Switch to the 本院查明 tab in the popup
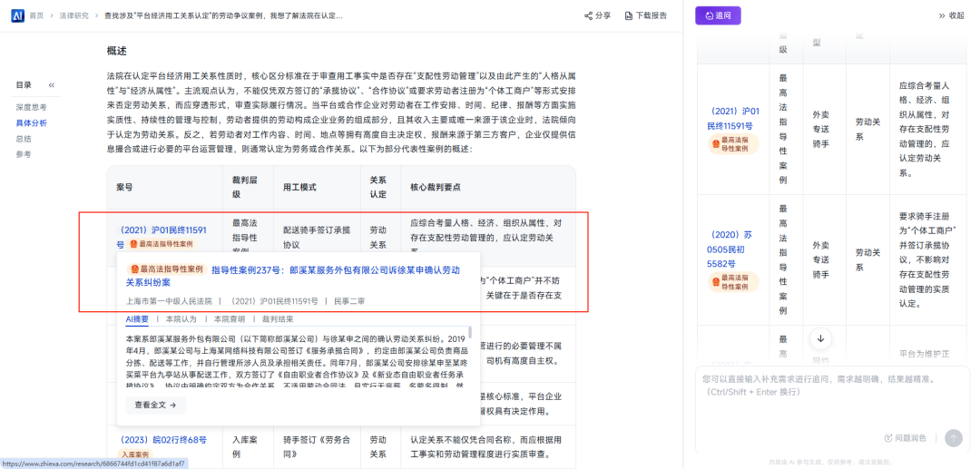Viewport: 980px width, 469px height. pyautogui.click(x=230, y=319)
